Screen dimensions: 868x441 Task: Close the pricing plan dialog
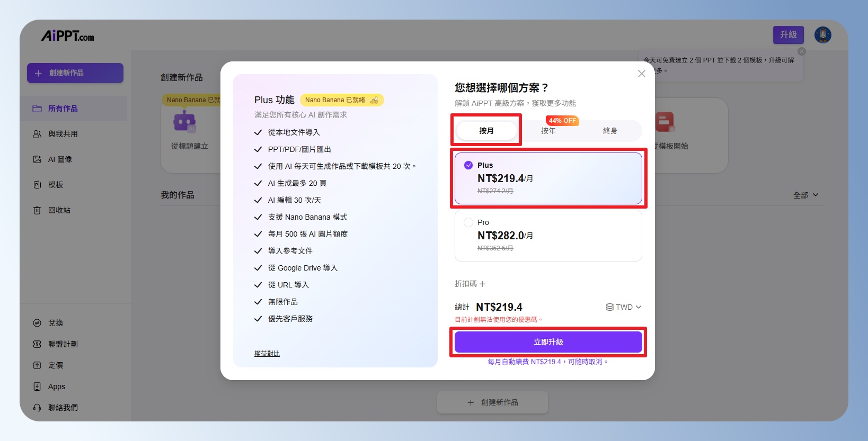[x=641, y=74]
